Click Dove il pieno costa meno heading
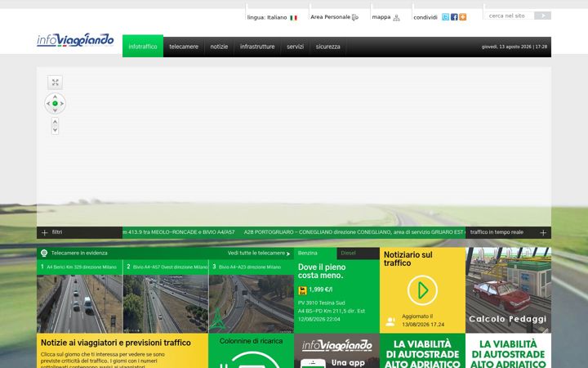This screenshot has width=588, height=368. (322, 272)
